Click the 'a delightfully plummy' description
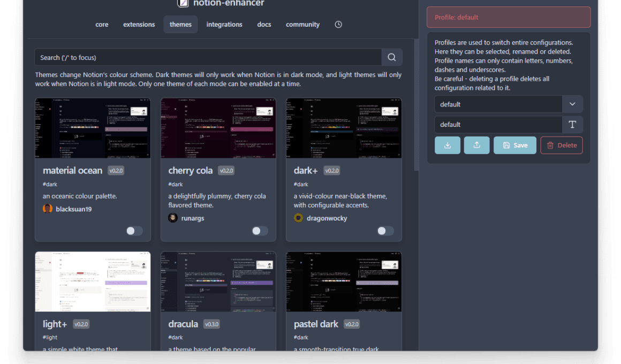This screenshot has width=621, height=364. pyautogui.click(x=217, y=200)
